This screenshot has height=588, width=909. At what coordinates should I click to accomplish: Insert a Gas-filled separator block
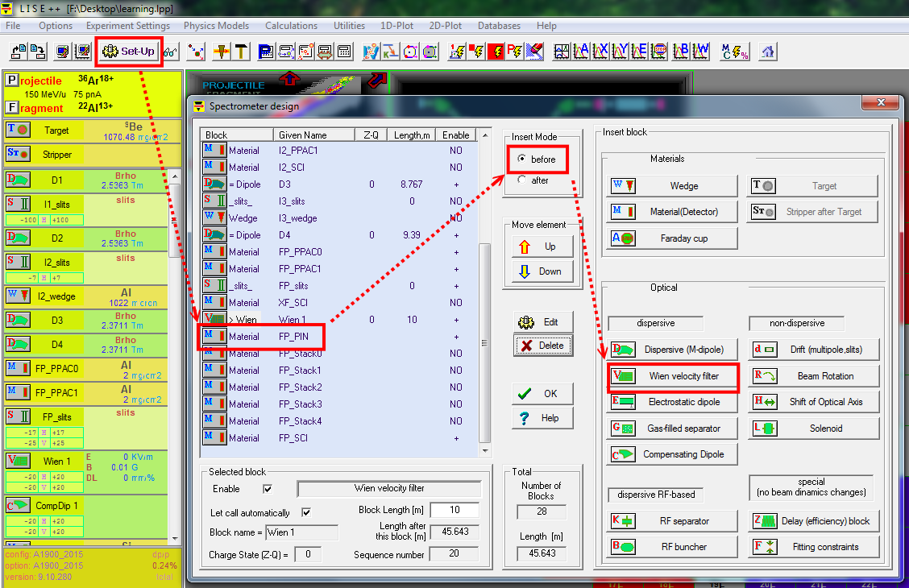coord(673,429)
